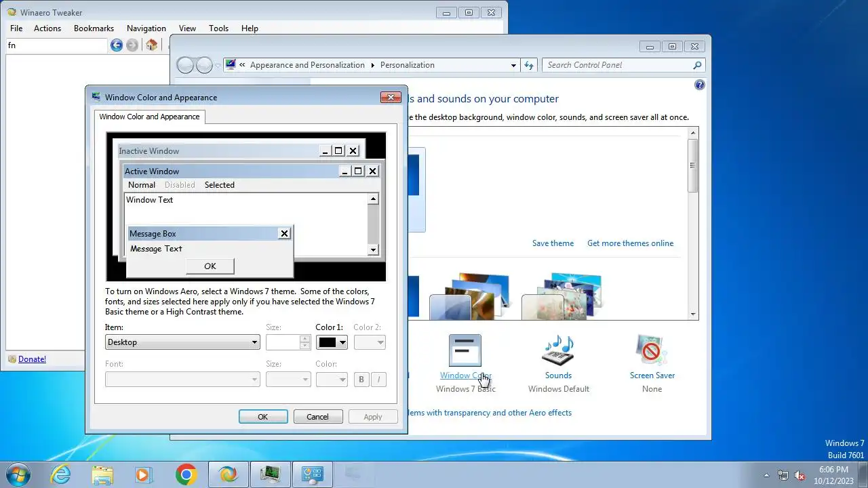Open the Bookmarks menu

94,28
